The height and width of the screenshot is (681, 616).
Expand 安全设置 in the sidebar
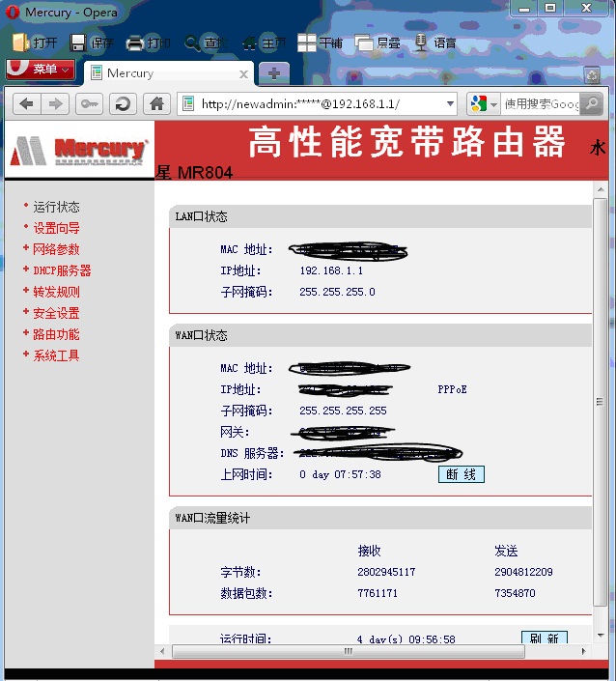click(56, 313)
